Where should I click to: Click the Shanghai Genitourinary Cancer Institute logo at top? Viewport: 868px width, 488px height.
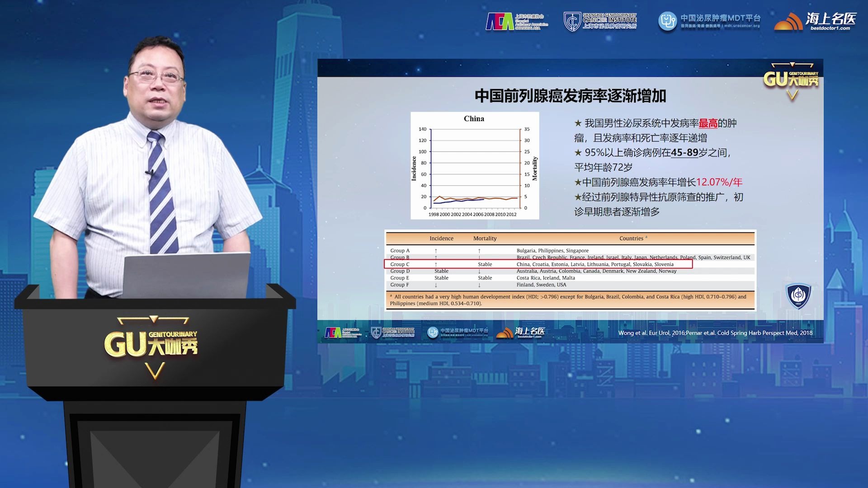coord(600,22)
